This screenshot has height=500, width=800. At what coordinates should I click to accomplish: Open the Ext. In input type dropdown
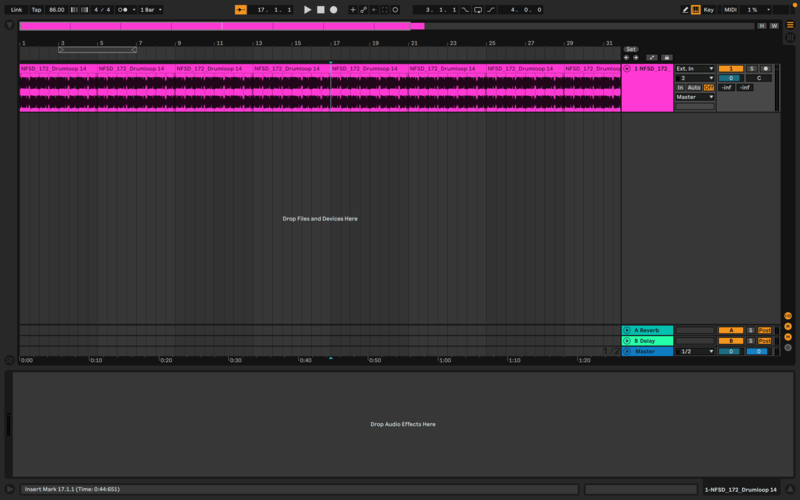click(x=695, y=68)
